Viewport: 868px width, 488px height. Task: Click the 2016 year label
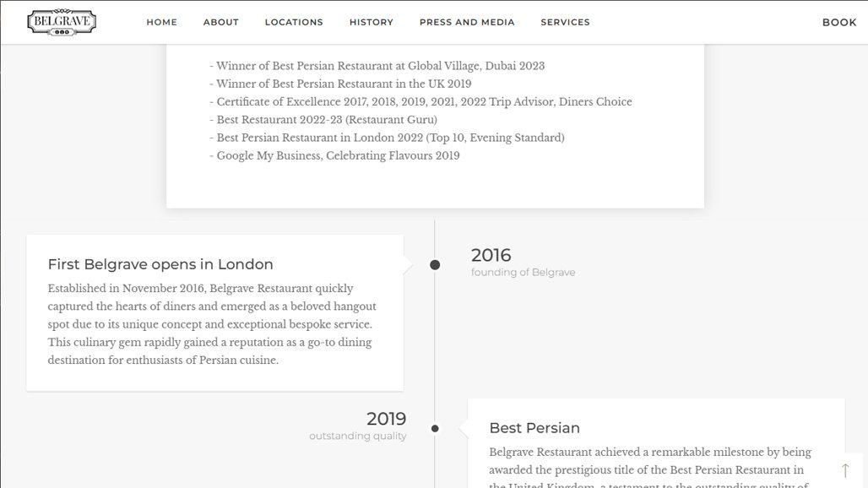(491, 255)
